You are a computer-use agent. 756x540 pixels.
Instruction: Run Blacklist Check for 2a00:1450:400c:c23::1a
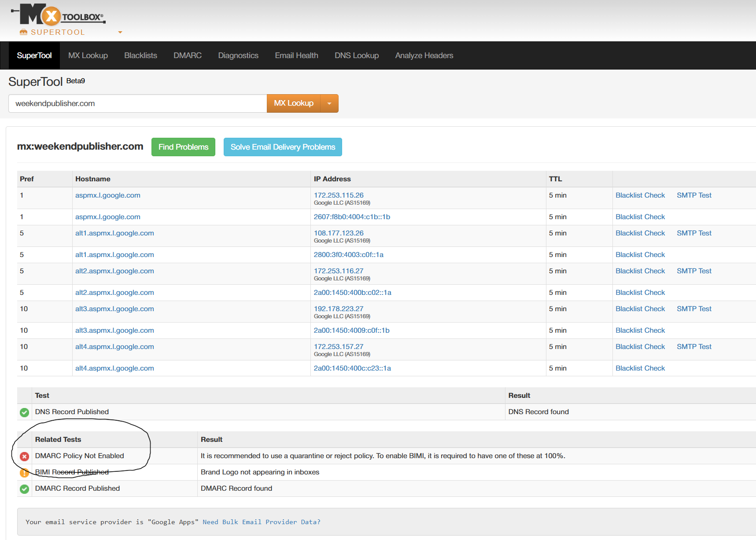(640, 368)
